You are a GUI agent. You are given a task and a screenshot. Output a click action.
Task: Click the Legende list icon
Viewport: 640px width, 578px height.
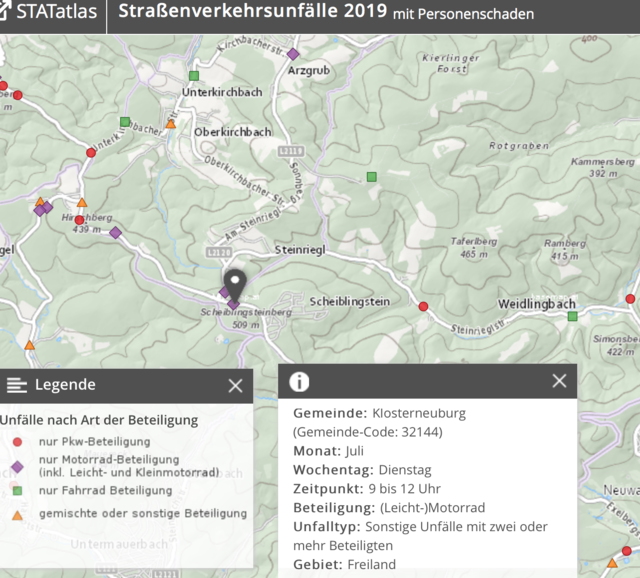[x=17, y=385]
